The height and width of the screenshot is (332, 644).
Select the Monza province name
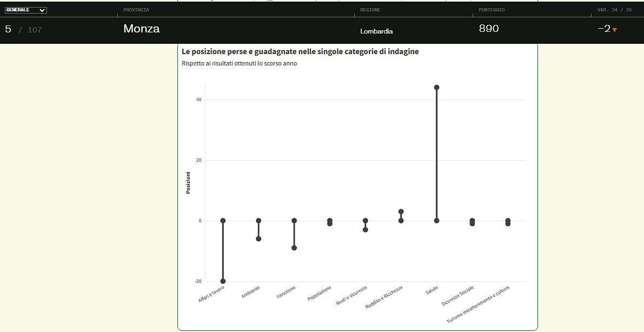pos(141,29)
